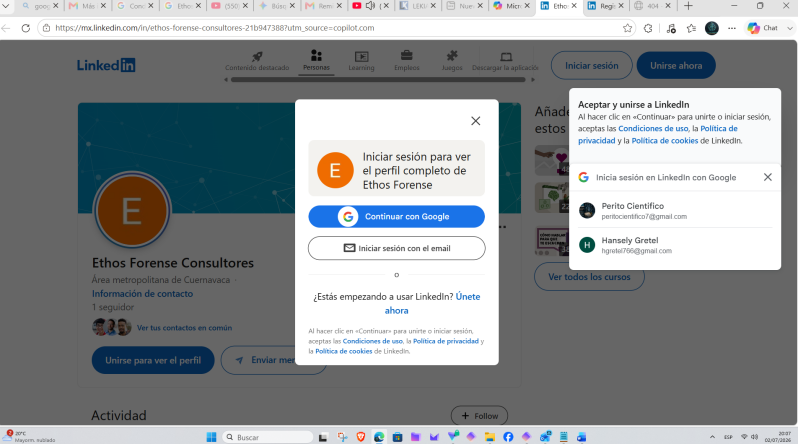This screenshot has height=444, width=798.
Task: Click the address bar URL
Action: [214, 28]
